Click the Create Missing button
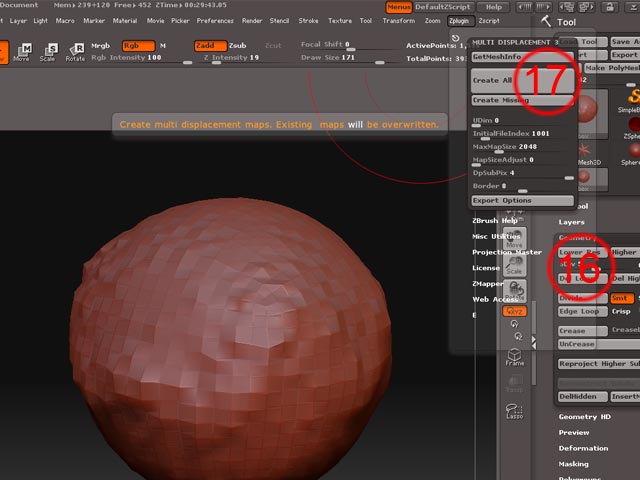The height and width of the screenshot is (480, 640). click(522, 100)
